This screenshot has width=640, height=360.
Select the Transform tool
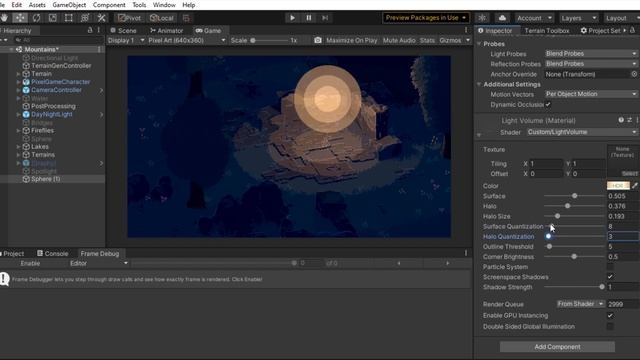click(x=85, y=18)
